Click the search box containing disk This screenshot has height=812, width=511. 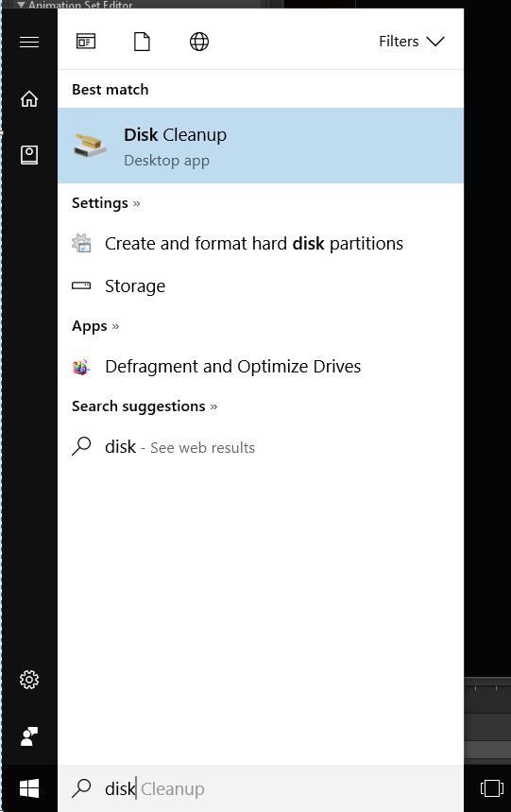pyautogui.click(x=261, y=788)
